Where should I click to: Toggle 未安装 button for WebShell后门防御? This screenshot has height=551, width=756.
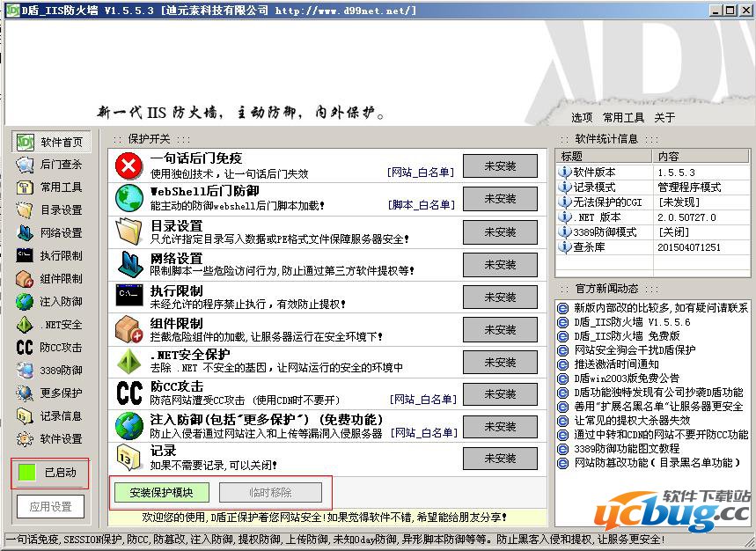coord(500,199)
